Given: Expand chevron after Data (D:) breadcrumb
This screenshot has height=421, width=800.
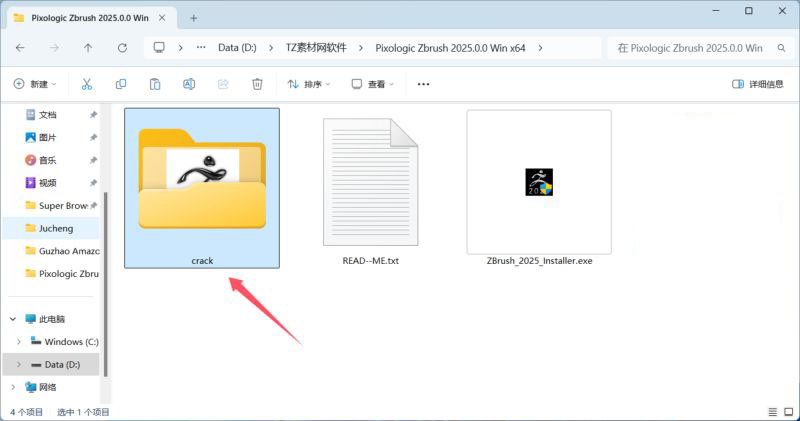Looking at the screenshot, I should tap(271, 48).
